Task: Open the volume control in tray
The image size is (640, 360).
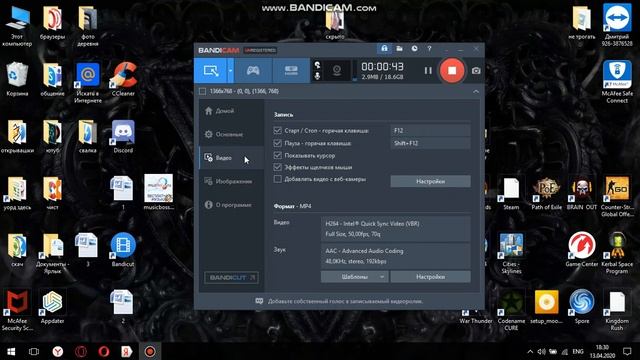Action: 541,351
